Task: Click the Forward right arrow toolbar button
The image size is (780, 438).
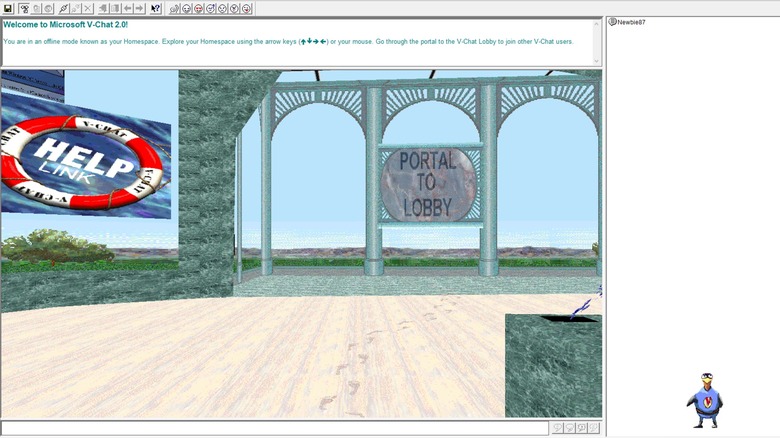Action: coord(139,8)
